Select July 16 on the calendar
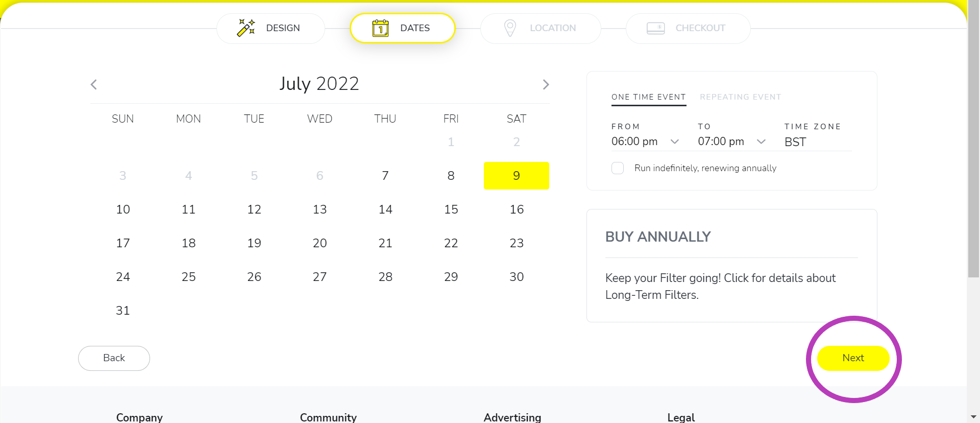This screenshot has height=423, width=980. click(x=517, y=209)
